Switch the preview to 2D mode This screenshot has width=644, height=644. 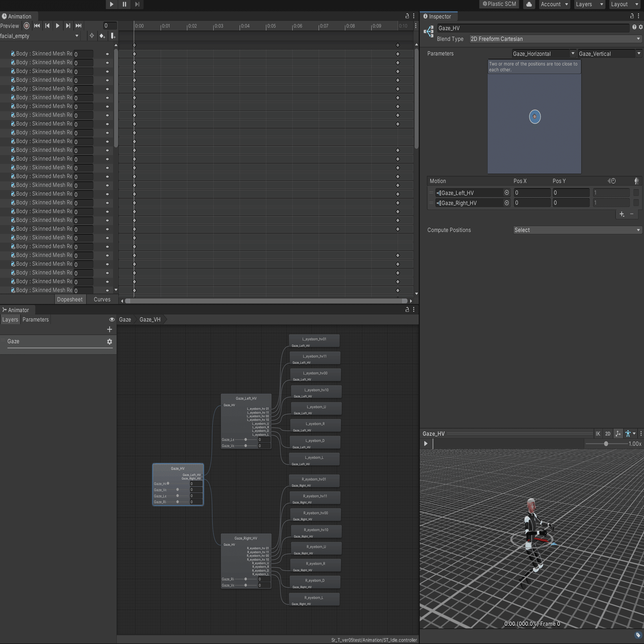(608, 433)
